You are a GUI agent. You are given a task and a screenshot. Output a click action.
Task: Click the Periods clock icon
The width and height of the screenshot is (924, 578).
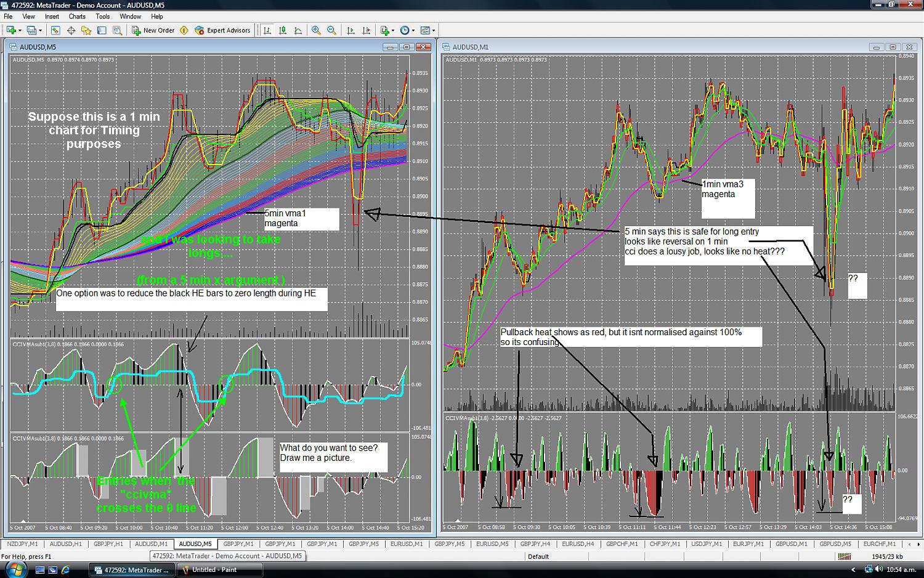(x=405, y=30)
